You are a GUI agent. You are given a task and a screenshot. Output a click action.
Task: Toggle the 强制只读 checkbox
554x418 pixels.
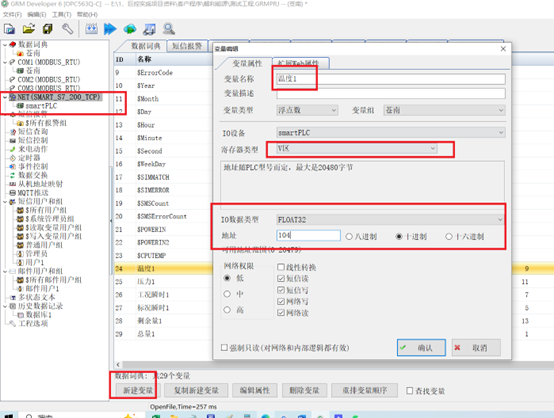click(224, 348)
